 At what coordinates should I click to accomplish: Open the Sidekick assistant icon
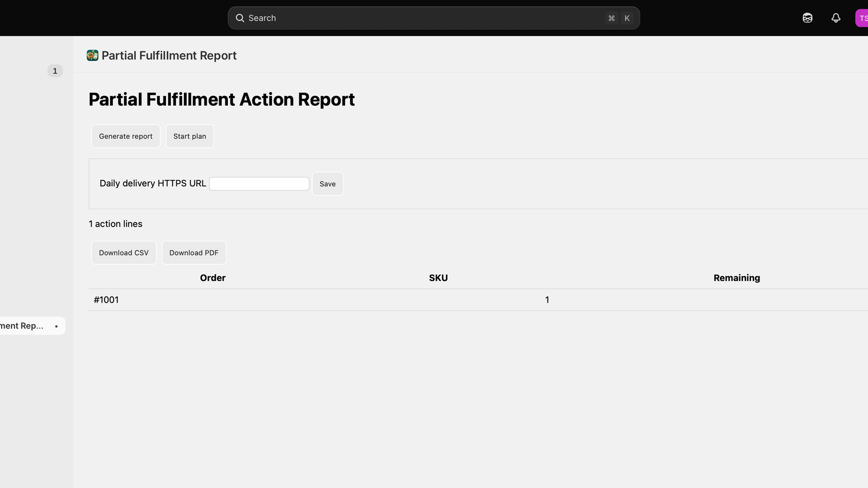coord(808,18)
